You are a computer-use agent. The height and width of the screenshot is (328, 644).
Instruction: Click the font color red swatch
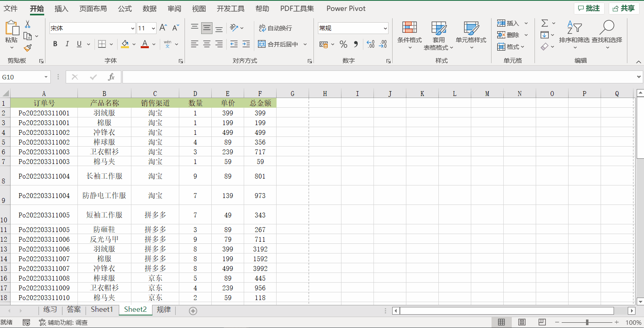click(x=145, y=44)
